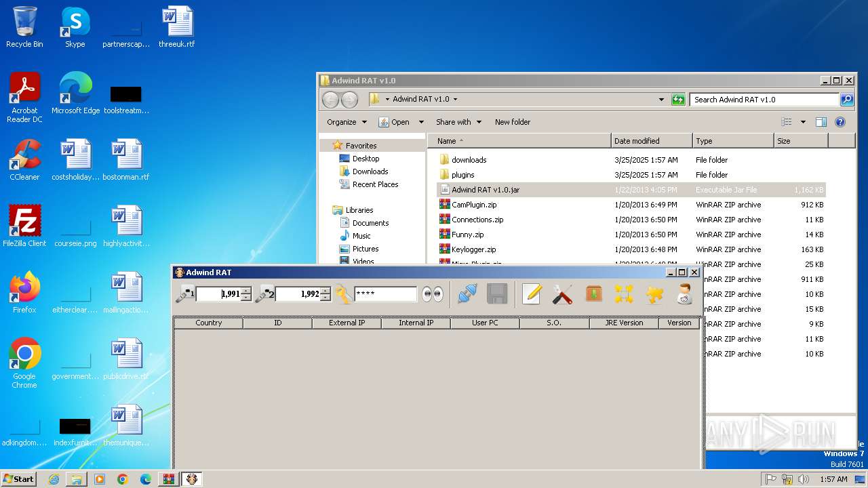
Task: Click the brown box download icon
Action: coord(594,294)
